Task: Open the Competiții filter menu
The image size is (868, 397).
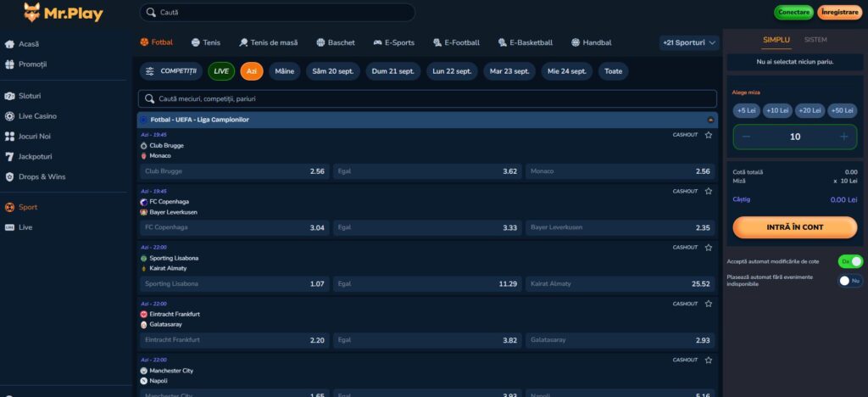Action: pyautogui.click(x=171, y=71)
